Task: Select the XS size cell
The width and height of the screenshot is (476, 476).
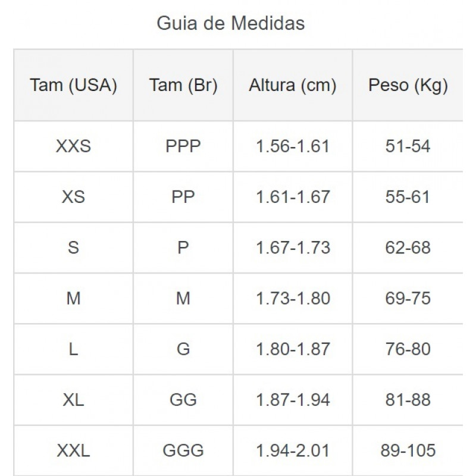Action: click(73, 197)
